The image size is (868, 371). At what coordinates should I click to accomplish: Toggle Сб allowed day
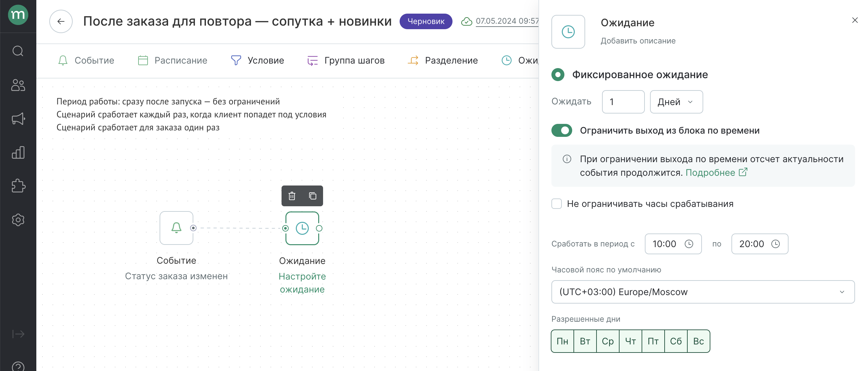tap(676, 341)
